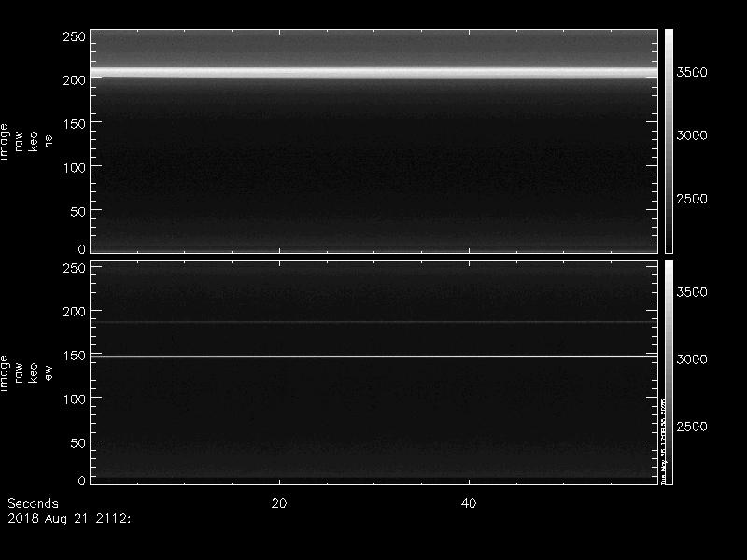Click the 'Image raw keo ns' y-axis title
747x560 pixels.
26,142
